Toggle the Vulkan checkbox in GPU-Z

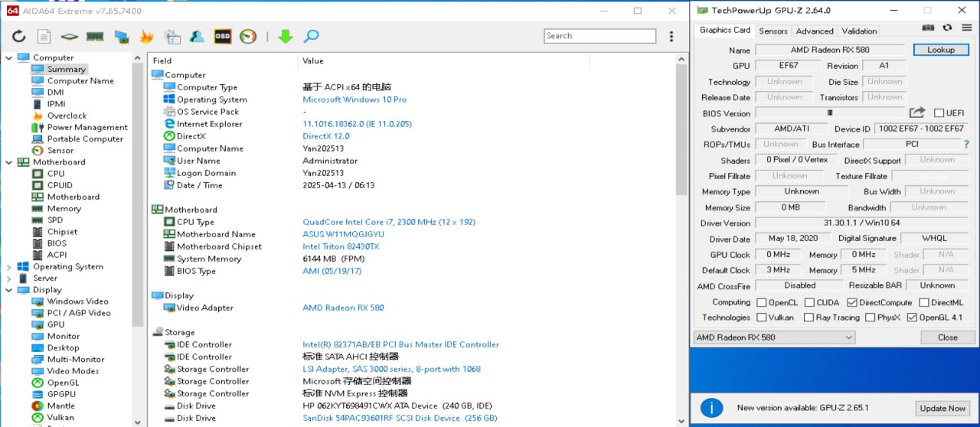[761, 317]
